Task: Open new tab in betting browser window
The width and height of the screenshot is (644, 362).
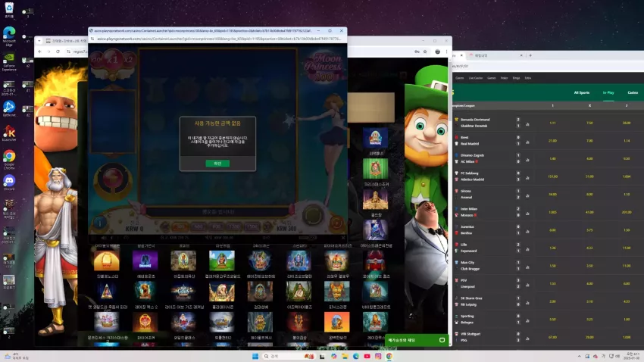Action: coord(530,55)
